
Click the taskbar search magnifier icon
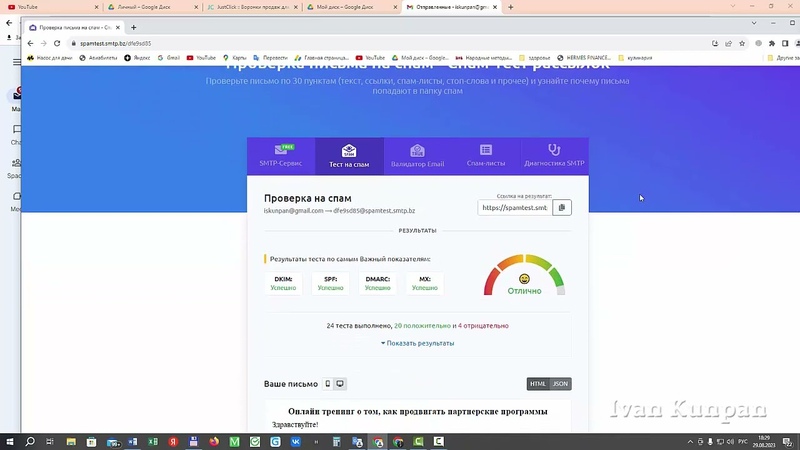pos(31,441)
